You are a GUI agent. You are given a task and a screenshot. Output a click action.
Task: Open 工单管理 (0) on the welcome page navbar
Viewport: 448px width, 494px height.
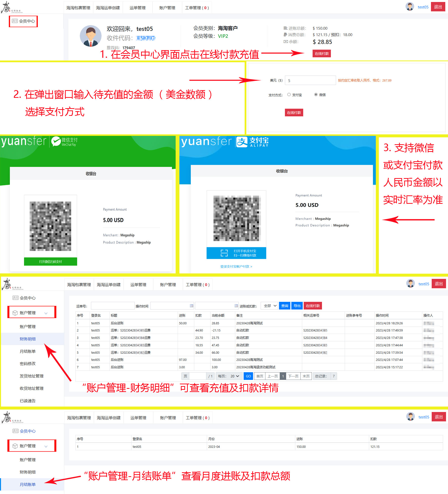(197, 8)
